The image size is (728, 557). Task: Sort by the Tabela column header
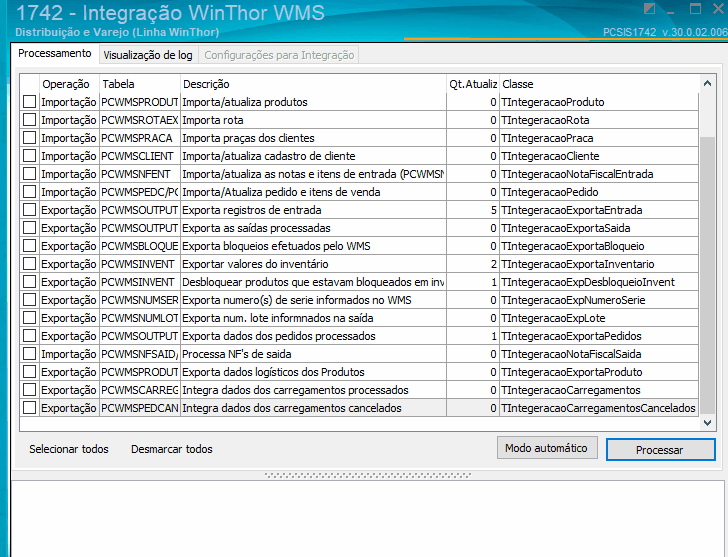140,84
